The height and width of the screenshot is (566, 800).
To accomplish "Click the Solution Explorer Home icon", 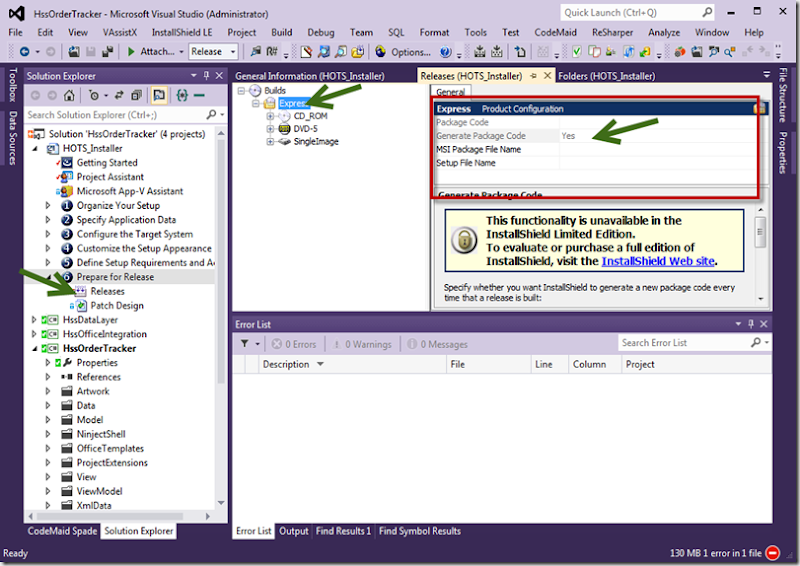I will [69, 95].
